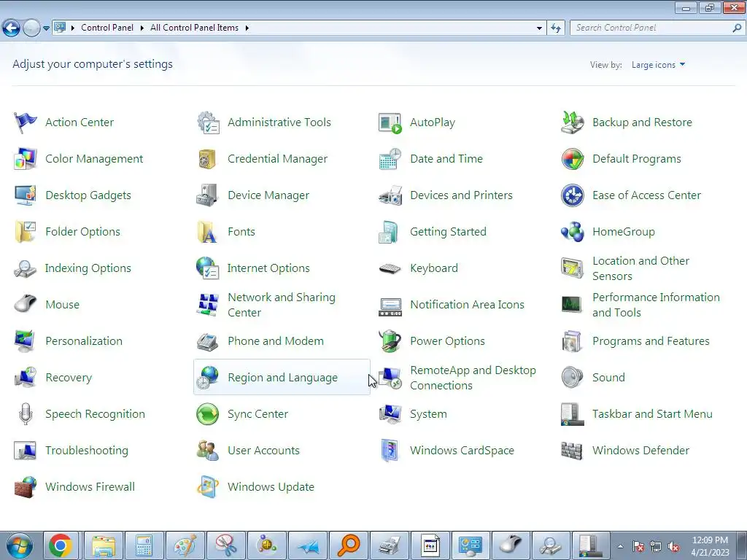
Task: Open the Windows CardSpace link
Action: pos(462,451)
